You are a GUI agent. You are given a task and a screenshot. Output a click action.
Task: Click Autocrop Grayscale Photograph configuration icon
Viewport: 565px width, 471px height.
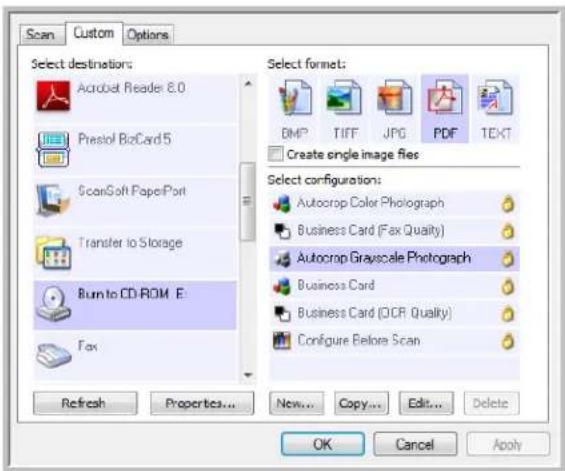pyautogui.click(x=282, y=259)
